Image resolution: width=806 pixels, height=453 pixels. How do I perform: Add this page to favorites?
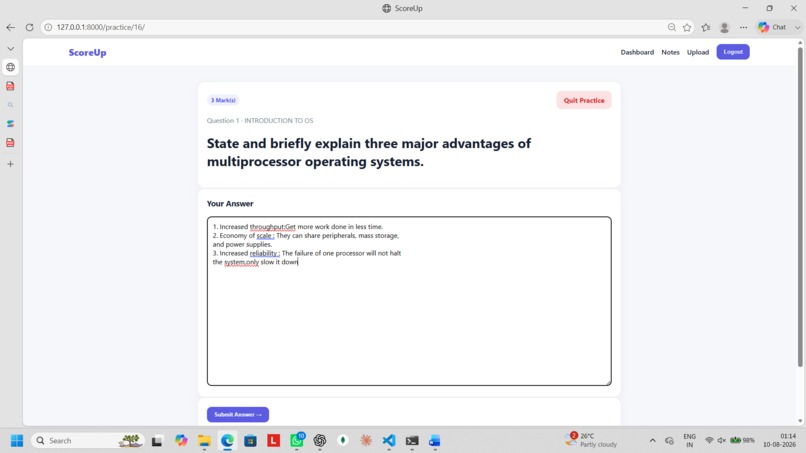pyautogui.click(x=687, y=27)
